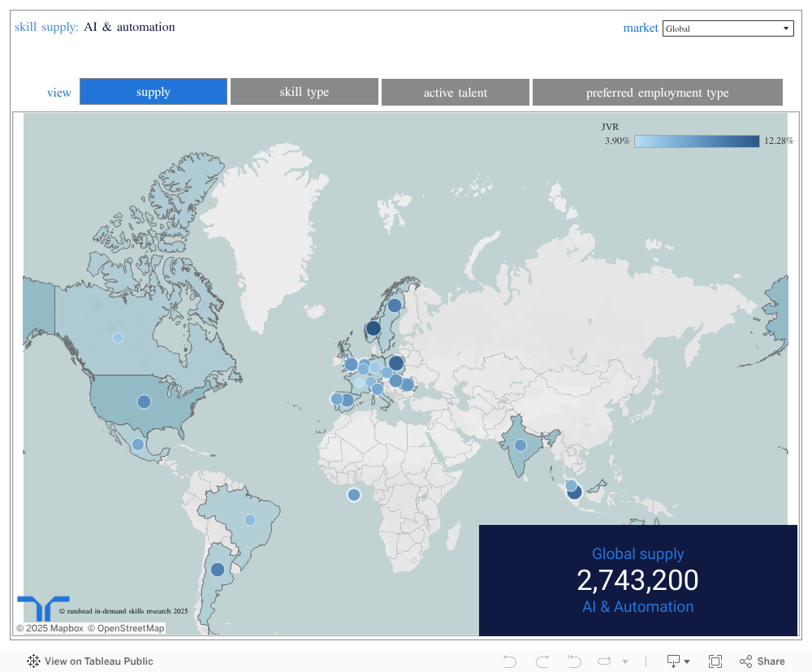This screenshot has width=812, height=672.
Task: Click the Share icon in the toolbar
Action: coord(745,661)
